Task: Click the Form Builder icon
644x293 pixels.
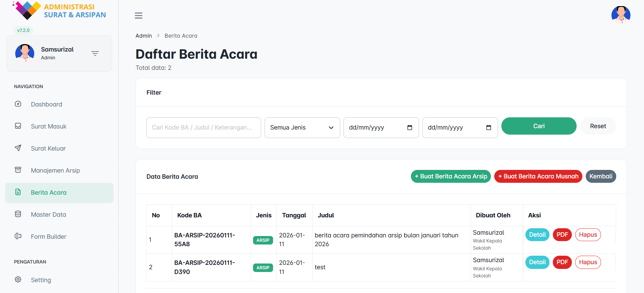Action: (x=18, y=236)
